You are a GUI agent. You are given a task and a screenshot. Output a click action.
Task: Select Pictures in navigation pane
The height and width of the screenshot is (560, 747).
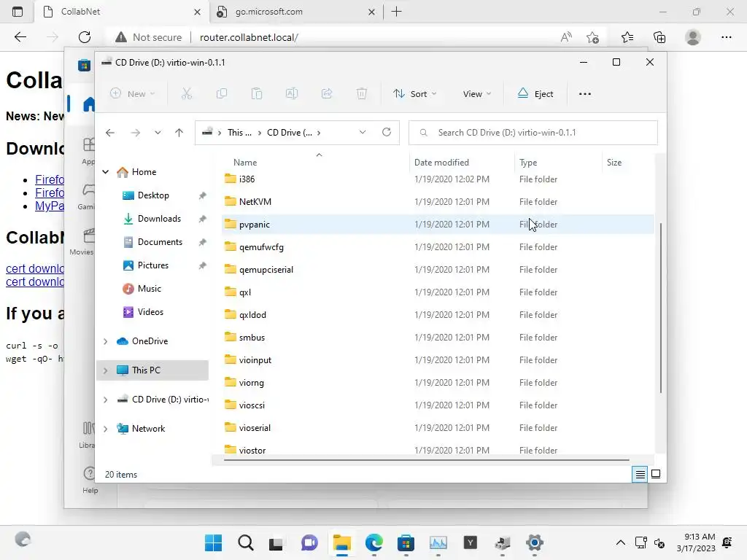point(153,265)
